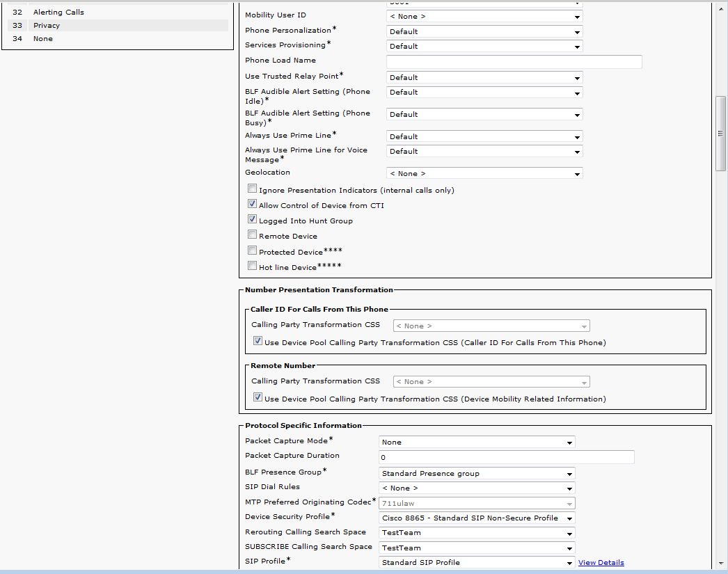The height and width of the screenshot is (574, 728).
Task: Tick the Hot line Device checkbox
Action: tap(252, 266)
